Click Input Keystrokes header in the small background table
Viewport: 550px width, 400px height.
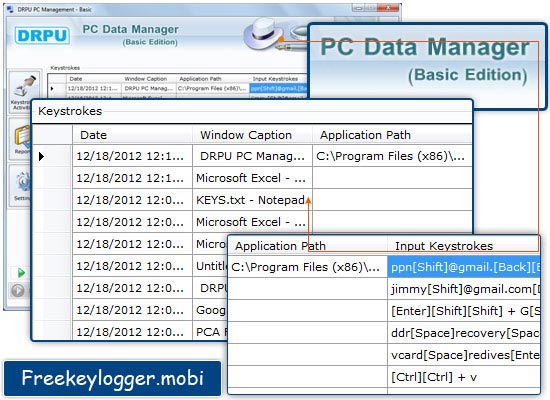pos(278,79)
